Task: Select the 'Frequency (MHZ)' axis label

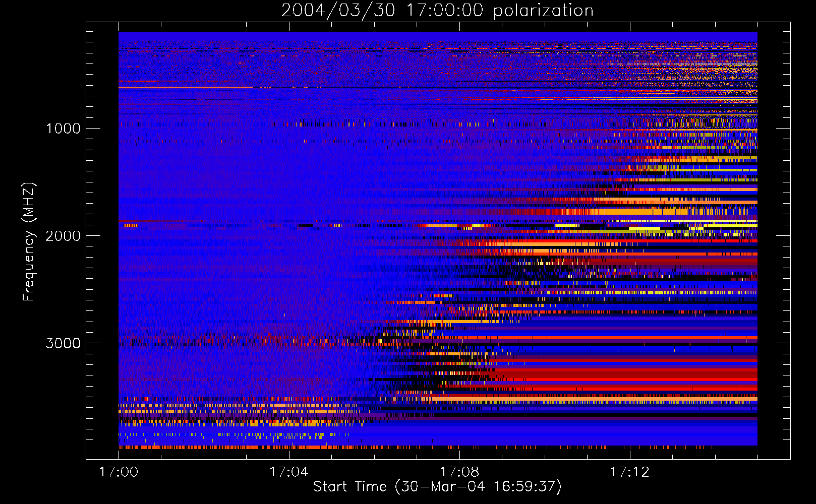Action: coord(29,242)
